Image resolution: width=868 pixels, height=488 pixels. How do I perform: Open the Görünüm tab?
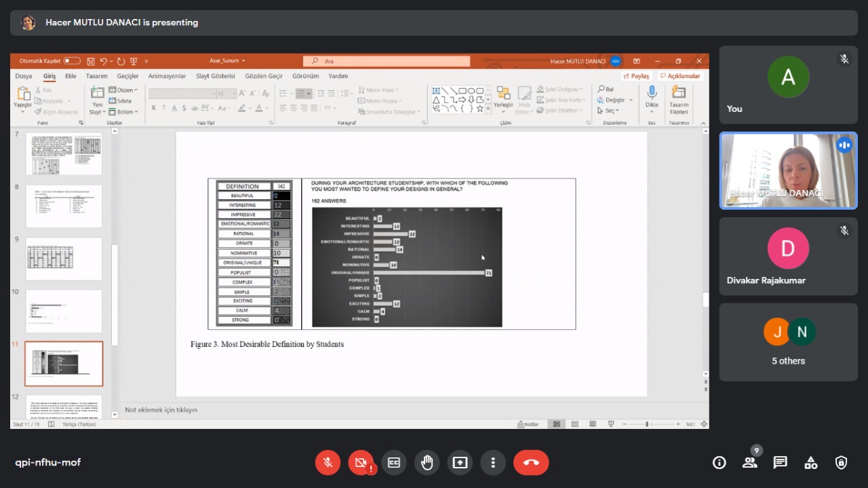click(x=306, y=76)
